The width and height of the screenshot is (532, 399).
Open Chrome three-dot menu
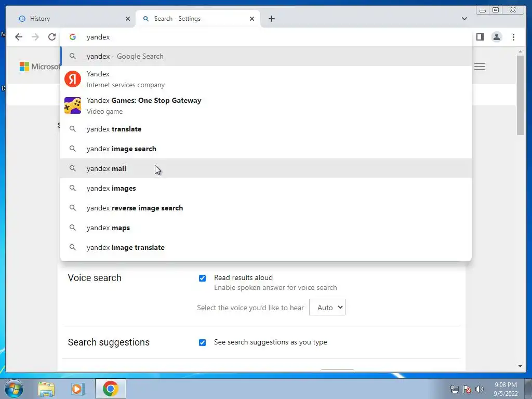[x=513, y=37]
